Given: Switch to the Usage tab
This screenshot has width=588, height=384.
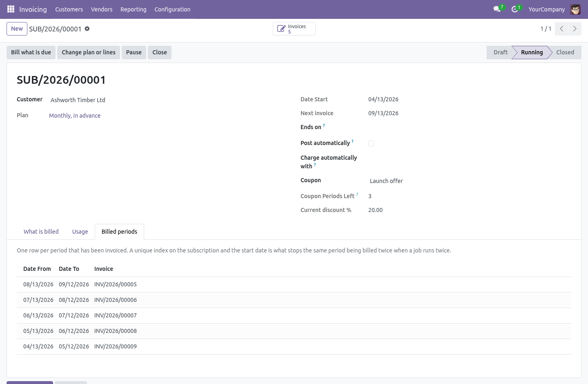Looking at the screenshot, I should 80,232.
